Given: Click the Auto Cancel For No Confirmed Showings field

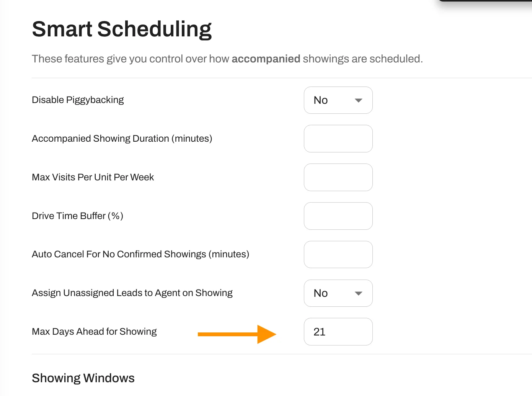Looking at the screenshot, I should (338, 254).
